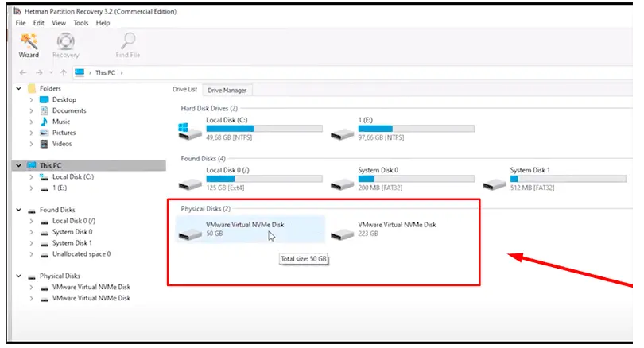Select Unallocated space 0 in tree
The width and height of the screenshot is (644, 348).
(81, 254)
